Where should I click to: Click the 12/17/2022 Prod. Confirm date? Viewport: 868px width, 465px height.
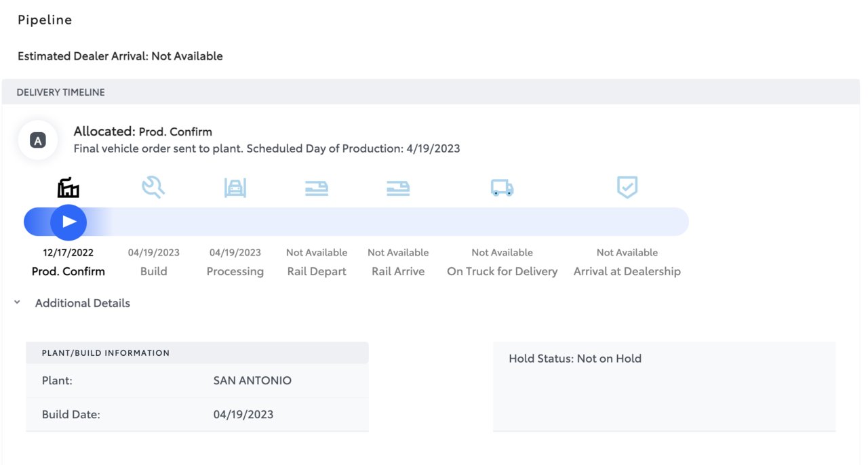68,252
